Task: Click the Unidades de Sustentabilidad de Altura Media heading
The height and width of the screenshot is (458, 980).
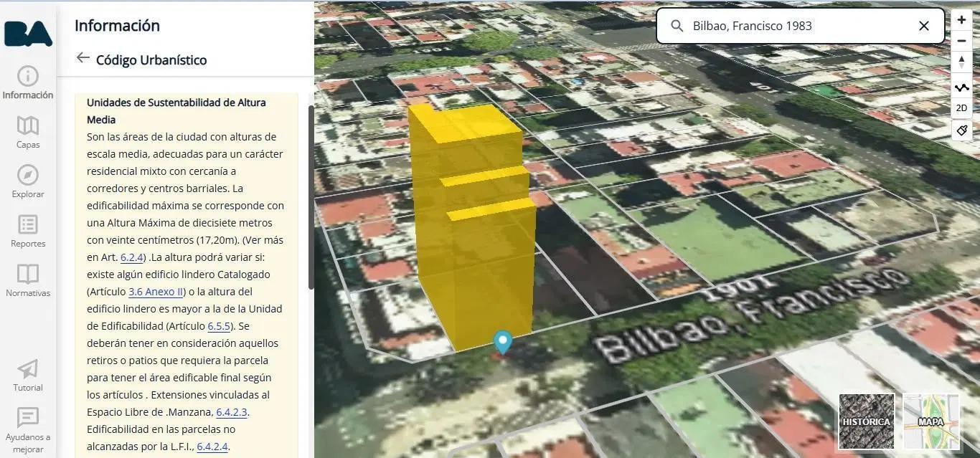Action: [176, 111]
